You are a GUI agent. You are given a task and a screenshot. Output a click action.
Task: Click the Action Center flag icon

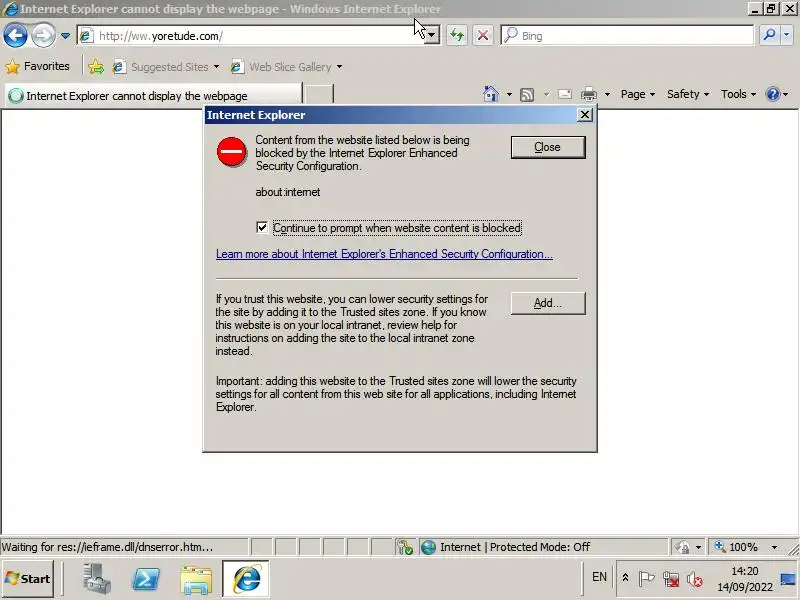pos(646,579)
